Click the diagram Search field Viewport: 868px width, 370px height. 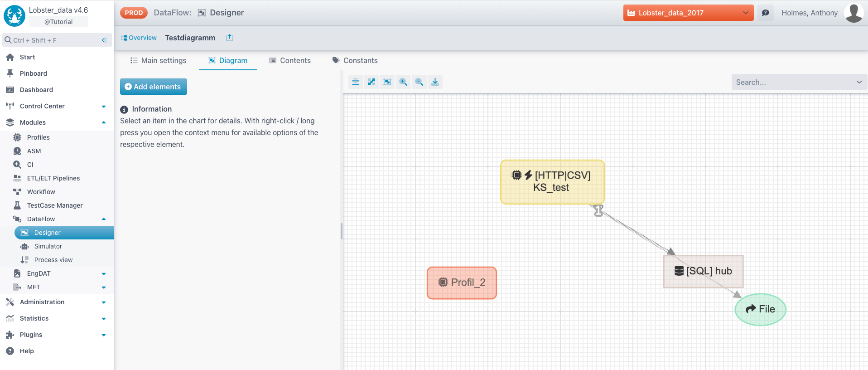794,82
